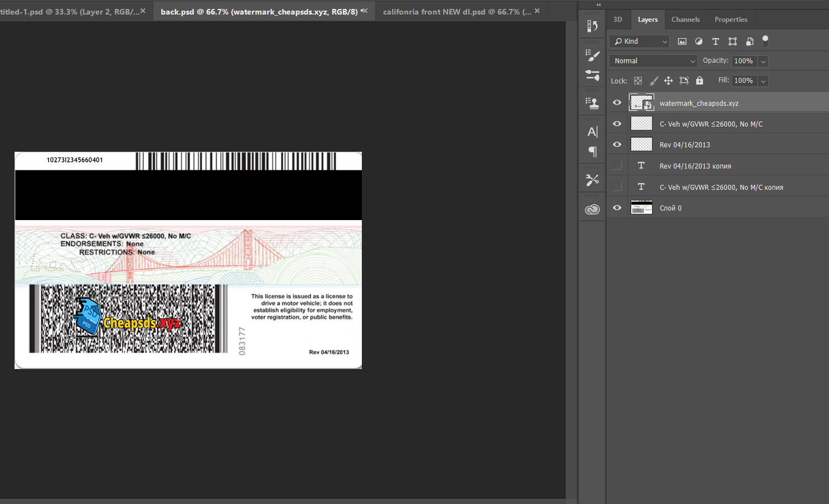Open the History panel icon
Screen dimensions: 829x504
click(x=592, y=26)
